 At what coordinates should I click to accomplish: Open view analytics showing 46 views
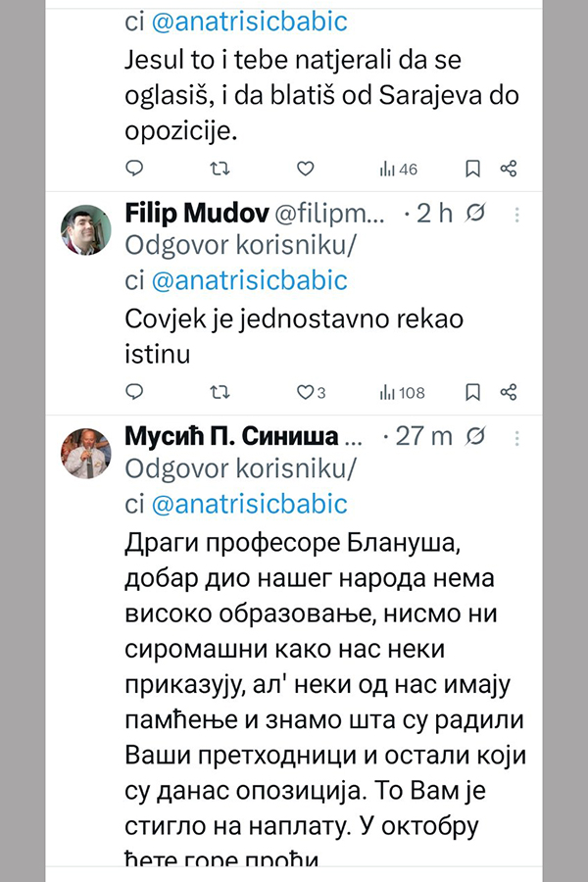click(x=398, y=169)
